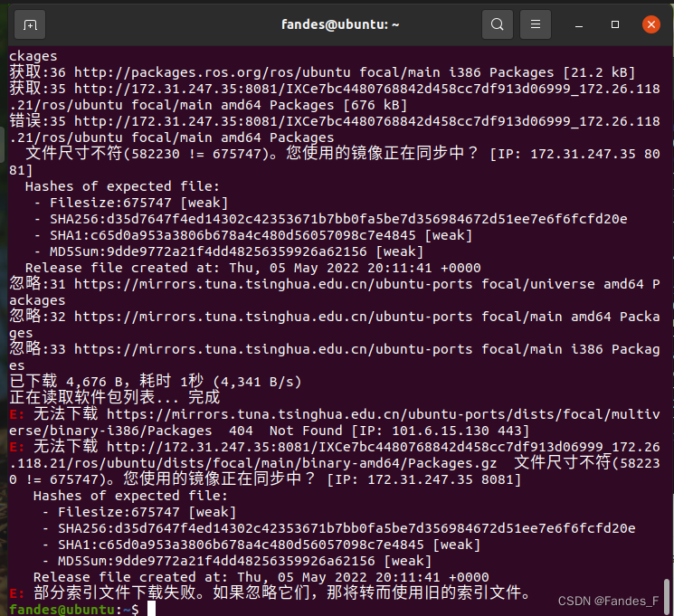Click the first SHA256 hash line
Viewport: 674px width, 616px height.
(330, 219)
